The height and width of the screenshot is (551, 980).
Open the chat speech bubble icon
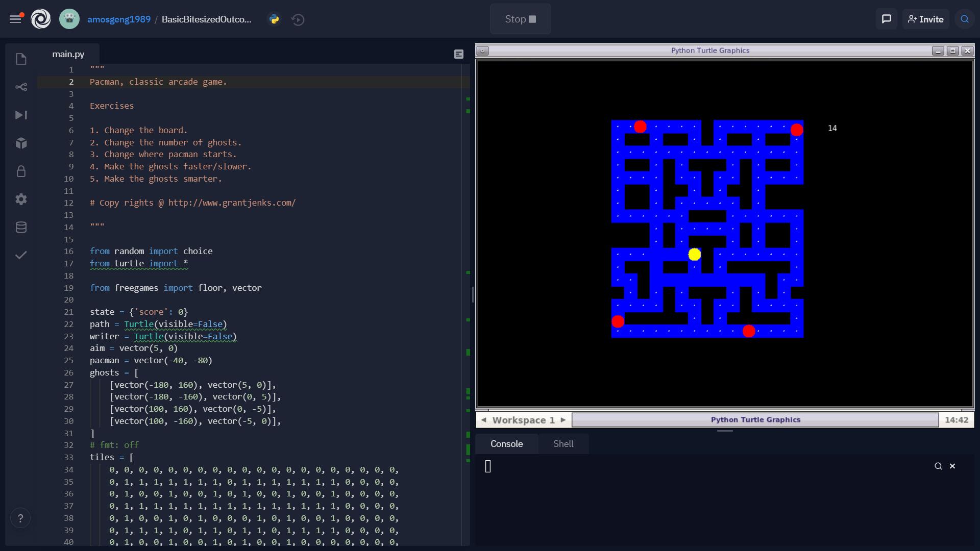pos(887,19)
